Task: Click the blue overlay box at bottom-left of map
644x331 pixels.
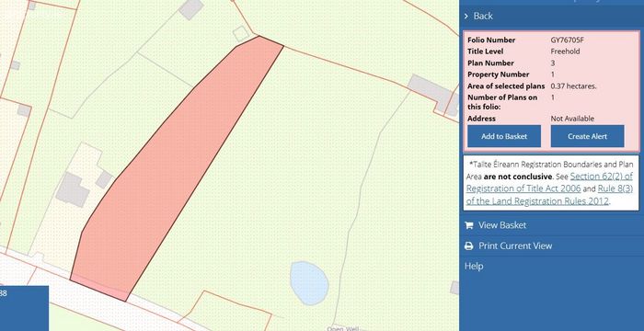Action: (24, 308)
